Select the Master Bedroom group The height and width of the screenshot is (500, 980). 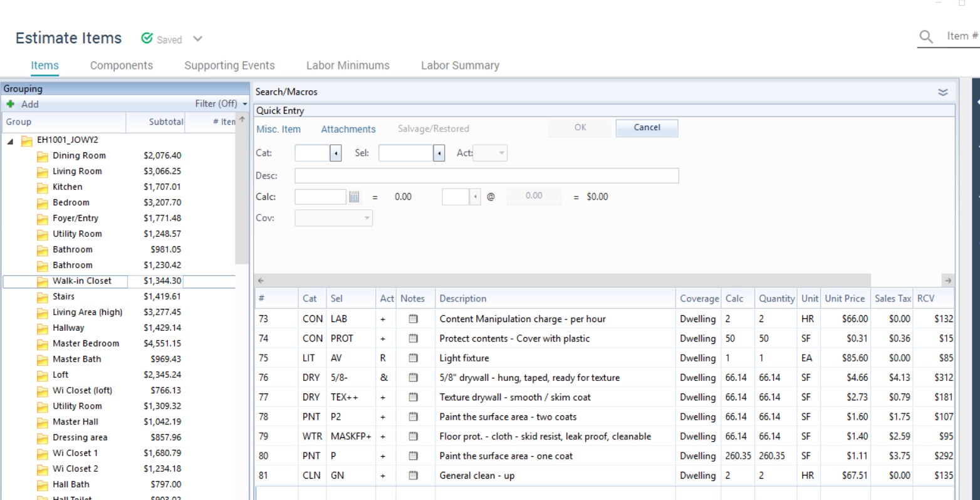click(x=86, y=344)
